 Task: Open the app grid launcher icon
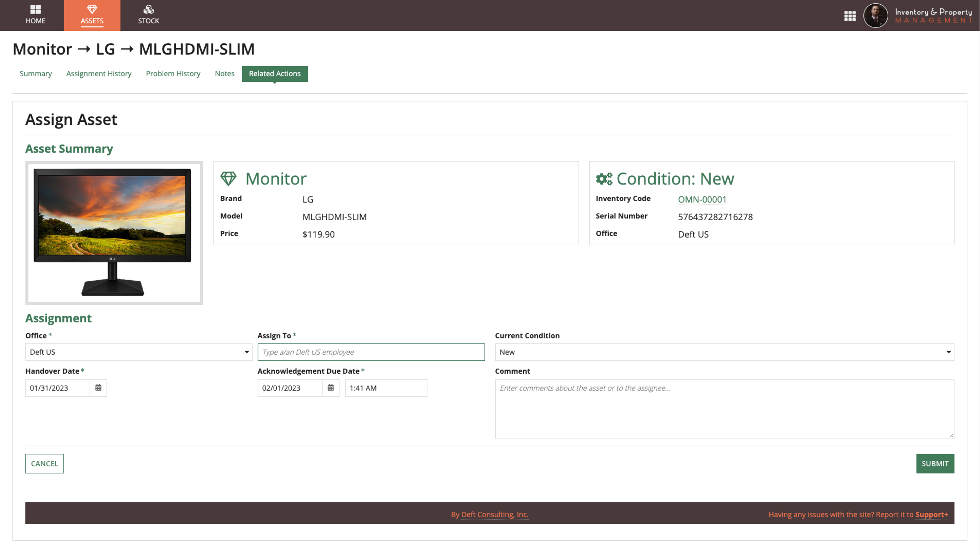(850, 16)
